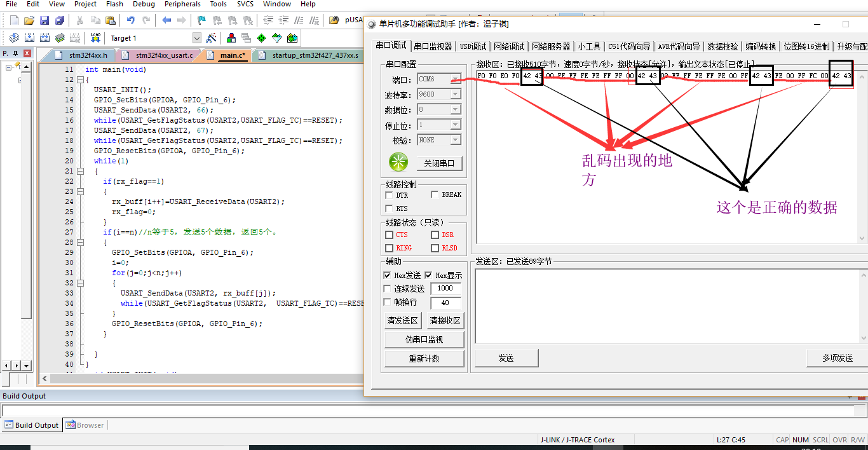Click the 清发送区 button
The image size is (868, 450).
pyautogui.click(x=402, y=320)
